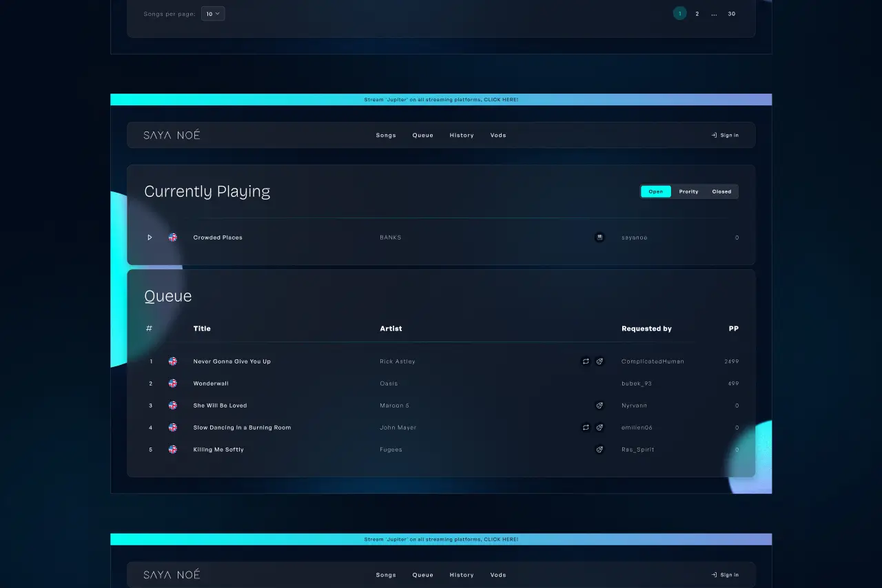Switch request status filter to Closed
882x588 pixels.
tap(721, 191)
